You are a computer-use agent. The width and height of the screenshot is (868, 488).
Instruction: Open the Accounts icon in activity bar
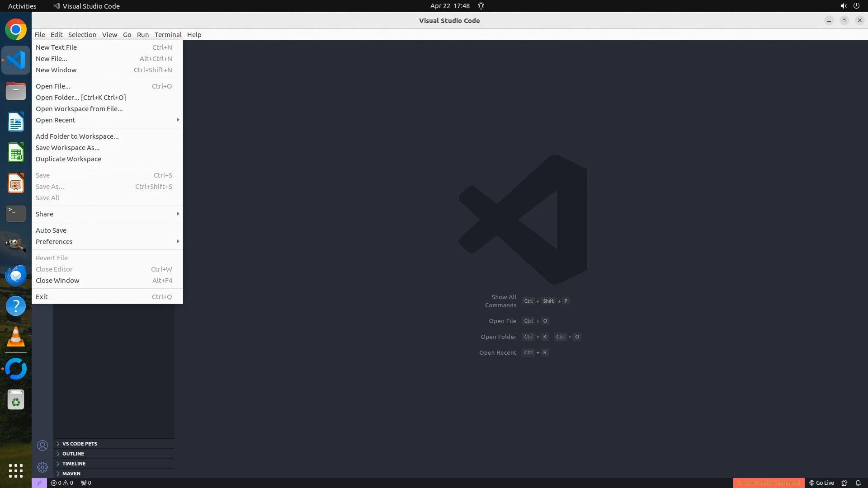pyautogui.click(x=42, y=446)
